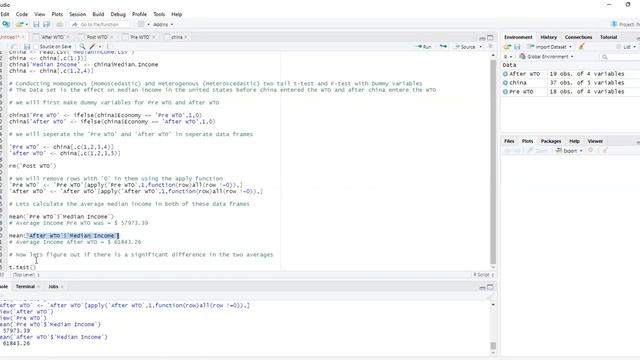Switch to the Connections tab
This screenshot has width=640, height=360.
click(x=578, y=37)
